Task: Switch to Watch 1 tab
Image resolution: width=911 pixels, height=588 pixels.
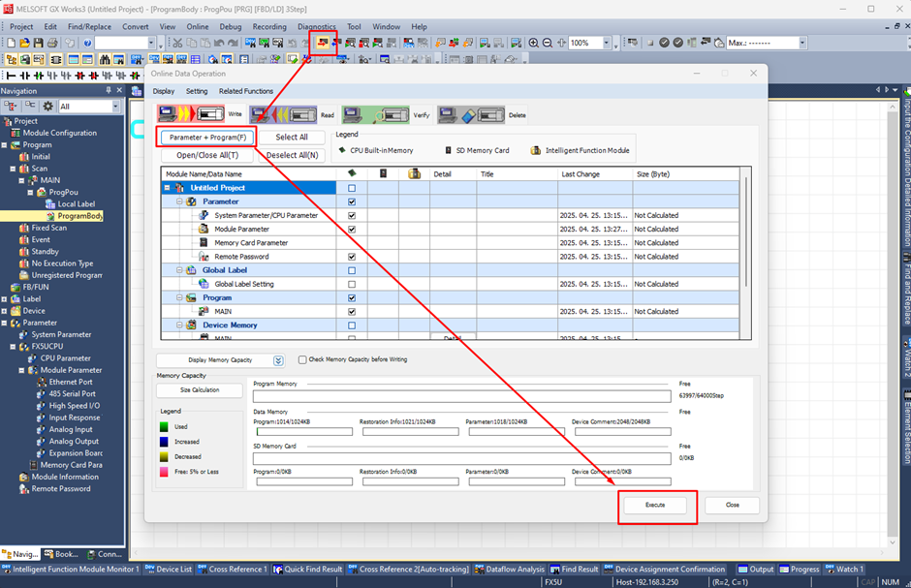Action: (x=844, y=569)
